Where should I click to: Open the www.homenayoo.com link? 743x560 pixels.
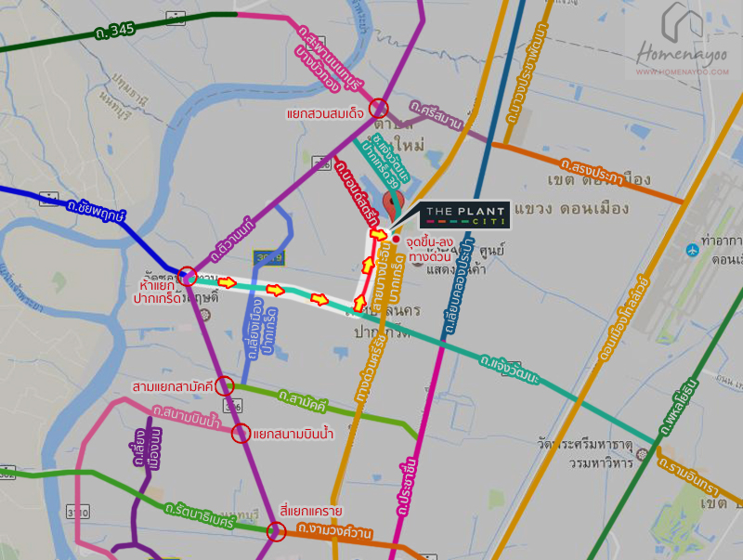pos(683,72)
